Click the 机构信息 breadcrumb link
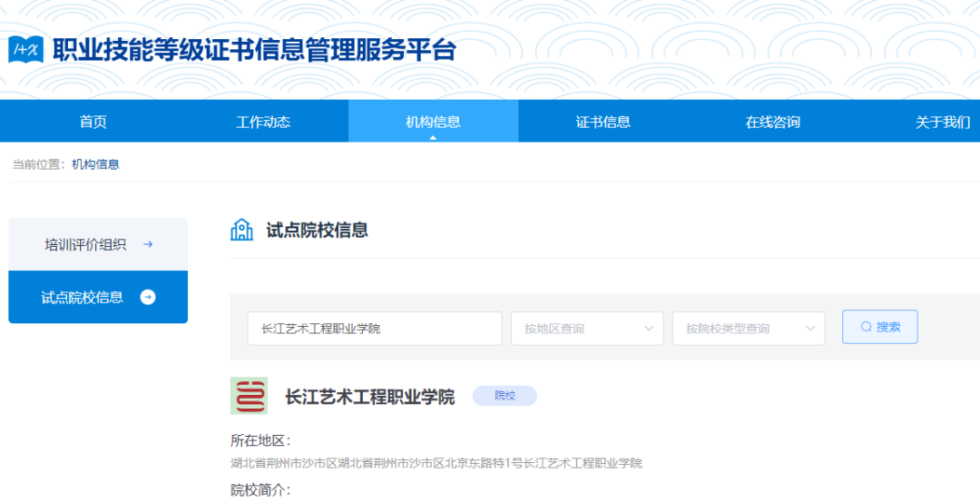980x503 pixels. [x=95, y=164]
